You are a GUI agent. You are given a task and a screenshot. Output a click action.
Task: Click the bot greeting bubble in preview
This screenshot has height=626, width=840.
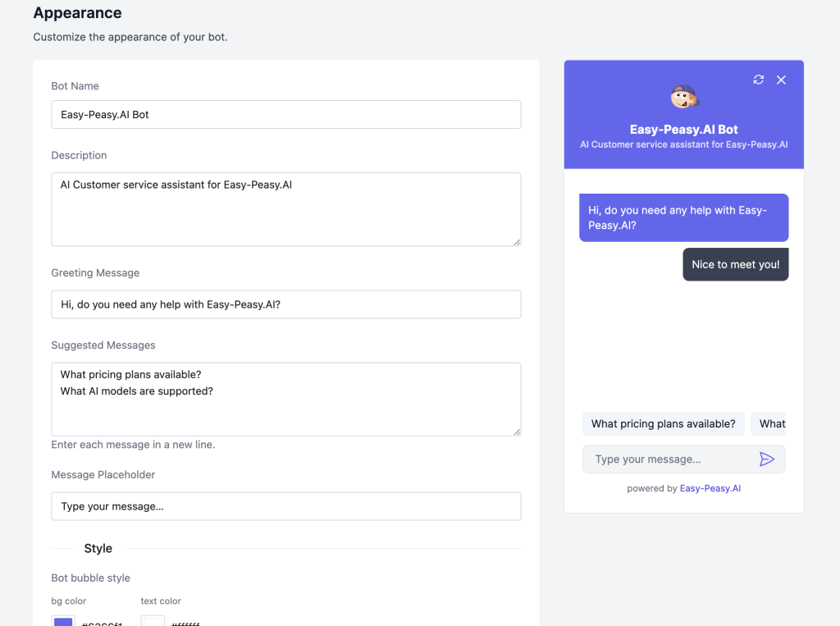point(683,217)
